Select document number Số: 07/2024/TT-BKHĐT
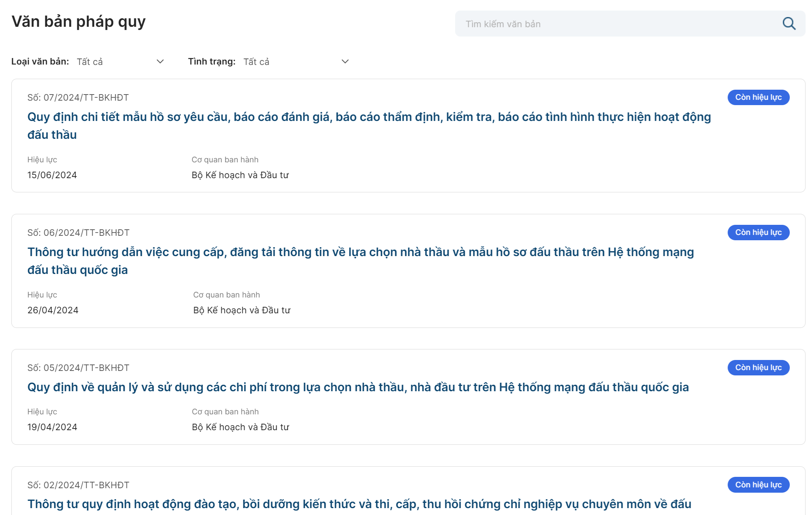The width and height of the screenshot is (812, 515). click(x=78, y=98)
